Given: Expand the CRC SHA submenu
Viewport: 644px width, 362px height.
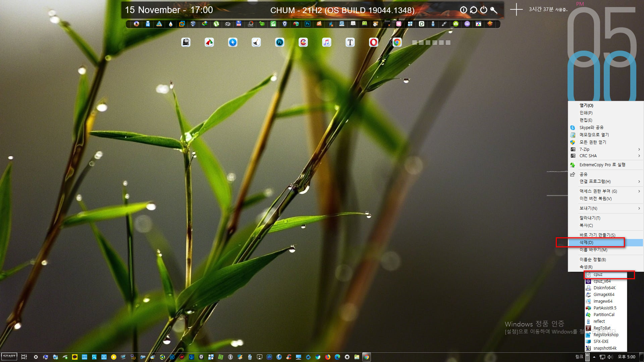Looking at the screenshot, I should (x=605, y=156).
